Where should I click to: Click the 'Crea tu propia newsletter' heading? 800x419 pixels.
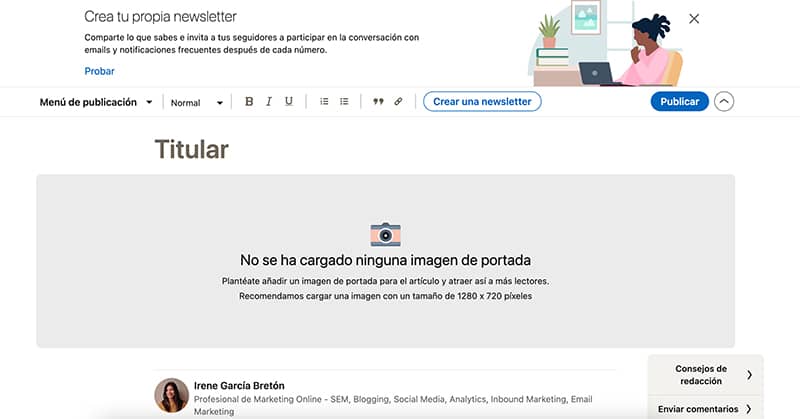160,17
